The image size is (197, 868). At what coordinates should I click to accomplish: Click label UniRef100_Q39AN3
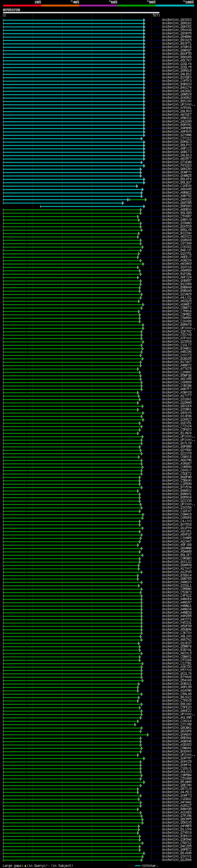(177, 223)
